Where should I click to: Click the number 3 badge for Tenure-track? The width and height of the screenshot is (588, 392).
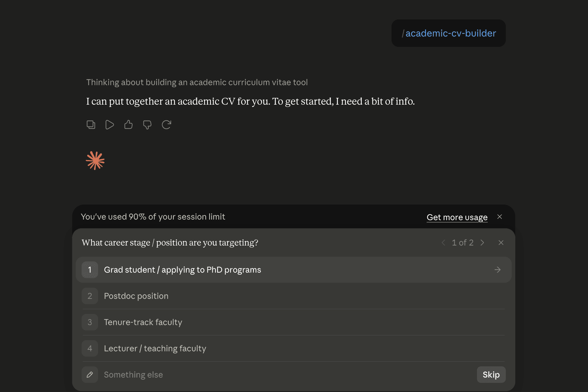(90, 322)
